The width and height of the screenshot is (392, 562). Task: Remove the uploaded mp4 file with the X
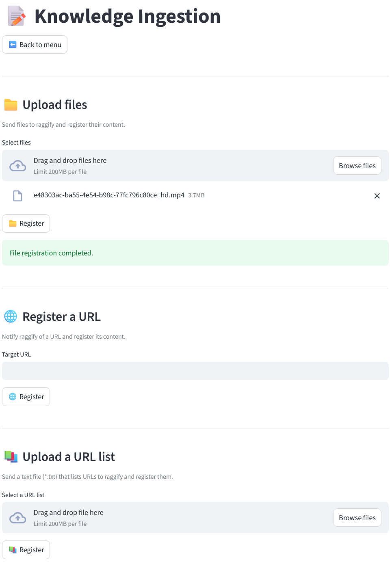pos(377,196)
